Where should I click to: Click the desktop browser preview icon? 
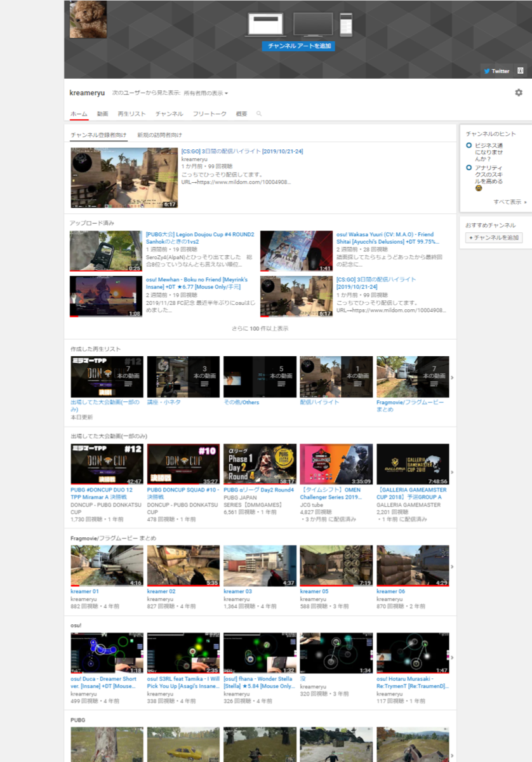click(267, 25)
